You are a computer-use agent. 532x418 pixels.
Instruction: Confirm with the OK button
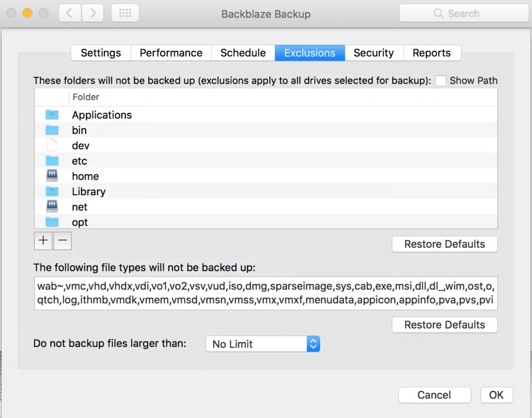(496, 395)
